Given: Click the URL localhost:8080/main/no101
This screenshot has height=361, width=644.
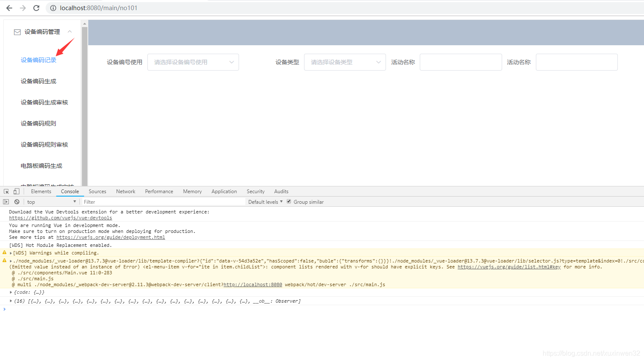Looking at the screenshot, I should (98, 8).
